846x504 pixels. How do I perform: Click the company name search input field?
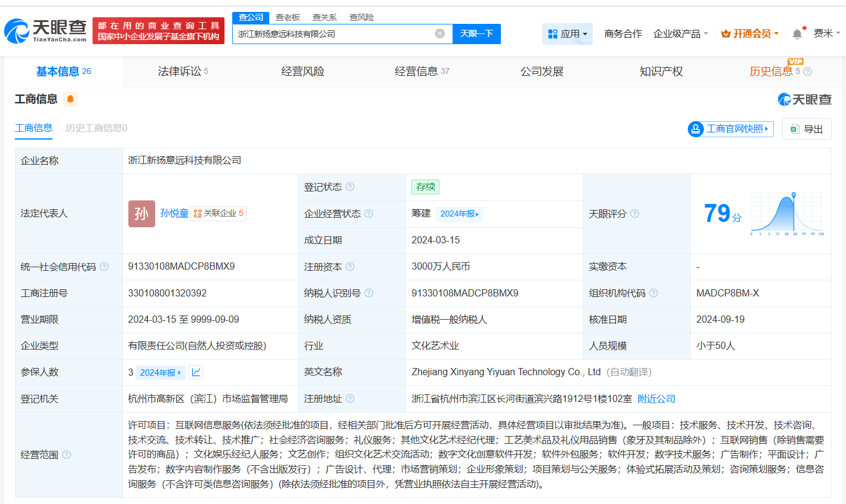[x=334, y=34]
